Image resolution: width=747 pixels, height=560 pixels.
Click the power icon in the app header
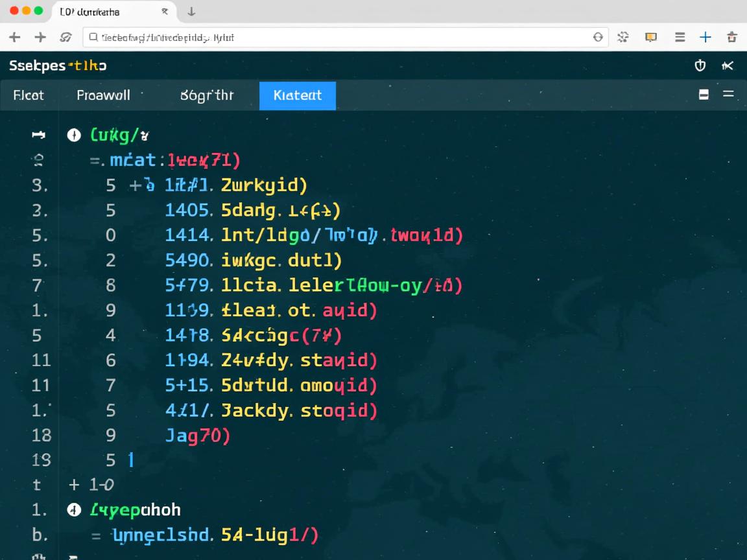pyautogui.click(x=700, y=65)
